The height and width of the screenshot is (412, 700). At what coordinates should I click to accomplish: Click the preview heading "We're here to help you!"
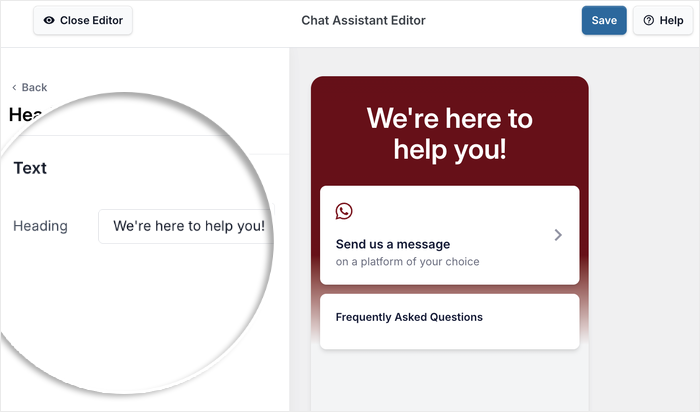pyautogui.click(x=449, y=133)
